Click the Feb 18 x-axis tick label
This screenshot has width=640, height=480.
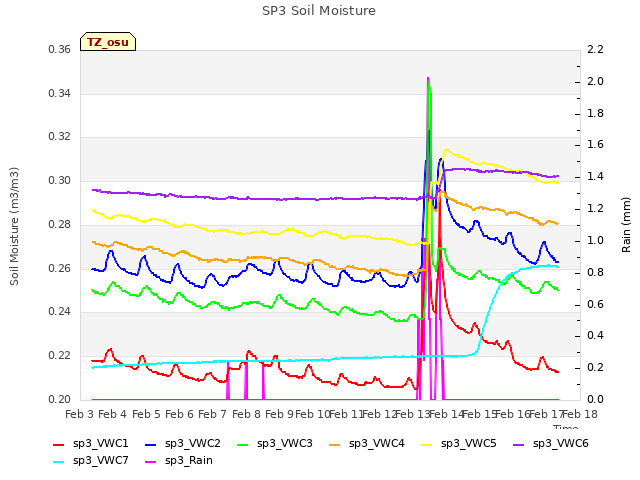click(x=580, y=414)
